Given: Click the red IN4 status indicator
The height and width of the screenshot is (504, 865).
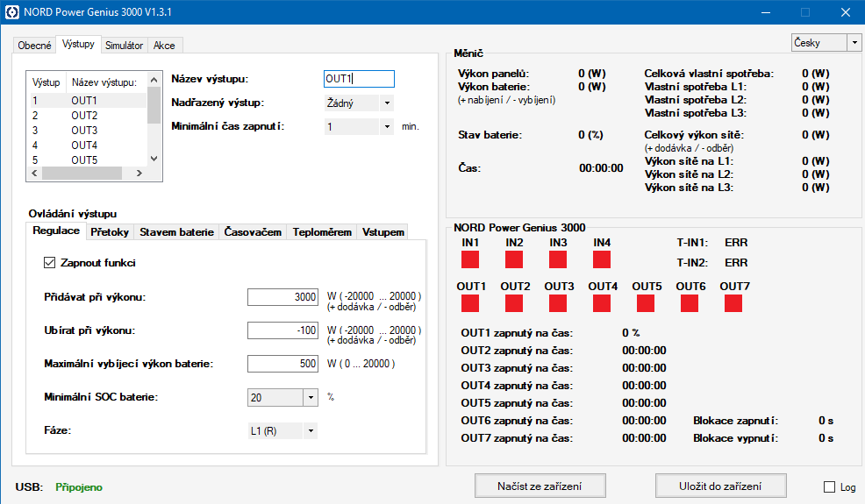Looking at the screenshot, I should pyautogui.click(x=601, y=259).
